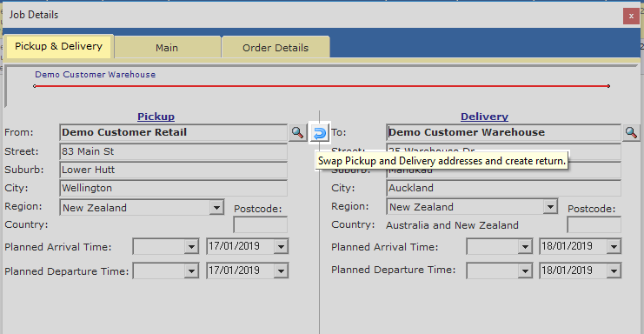The width and height of the screenshot is (644, 334).
Task: Switch to the Order Details tab
Action: 276,48
